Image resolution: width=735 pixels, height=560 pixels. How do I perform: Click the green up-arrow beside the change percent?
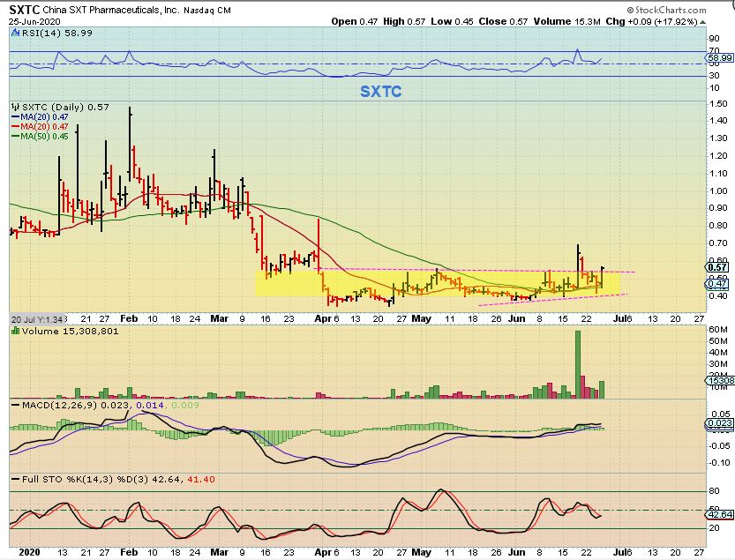702,22
